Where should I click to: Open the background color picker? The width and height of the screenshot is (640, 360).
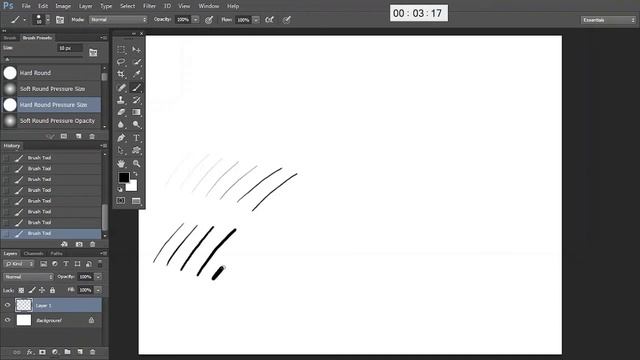pos(133,187)
